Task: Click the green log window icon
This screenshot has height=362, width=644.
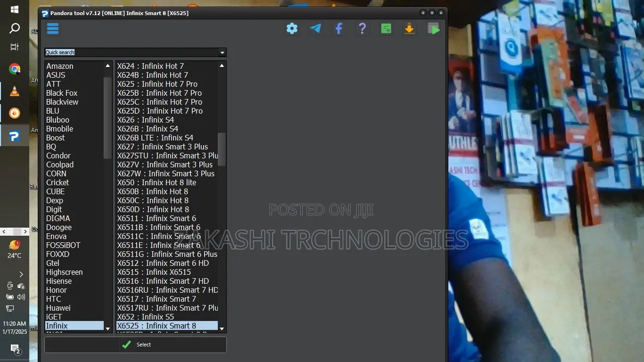Action: (x=386, y=29)
